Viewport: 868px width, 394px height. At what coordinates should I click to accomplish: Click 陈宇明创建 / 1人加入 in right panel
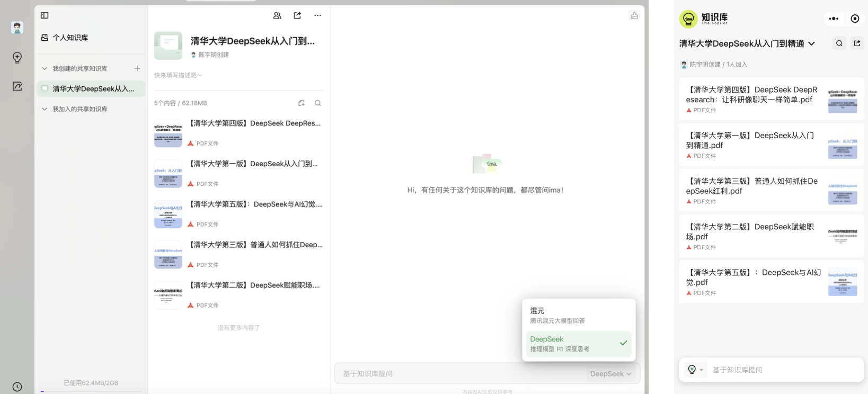pyautogui.click(x=714, y=65)
